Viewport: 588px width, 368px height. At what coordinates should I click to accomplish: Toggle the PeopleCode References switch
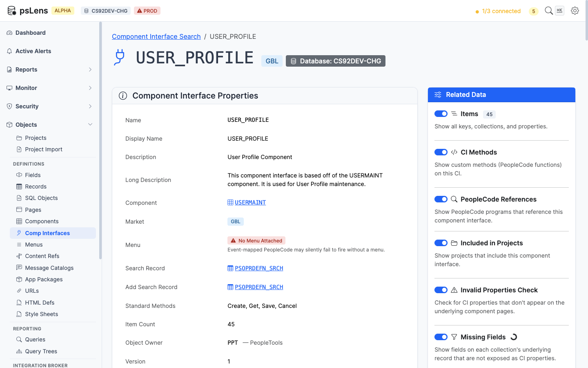441,199
